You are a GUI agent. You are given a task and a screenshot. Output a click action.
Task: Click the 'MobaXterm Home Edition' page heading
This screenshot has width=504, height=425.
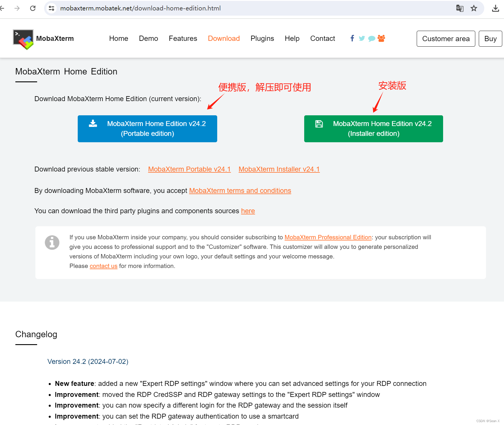click(x=66, y=72)
